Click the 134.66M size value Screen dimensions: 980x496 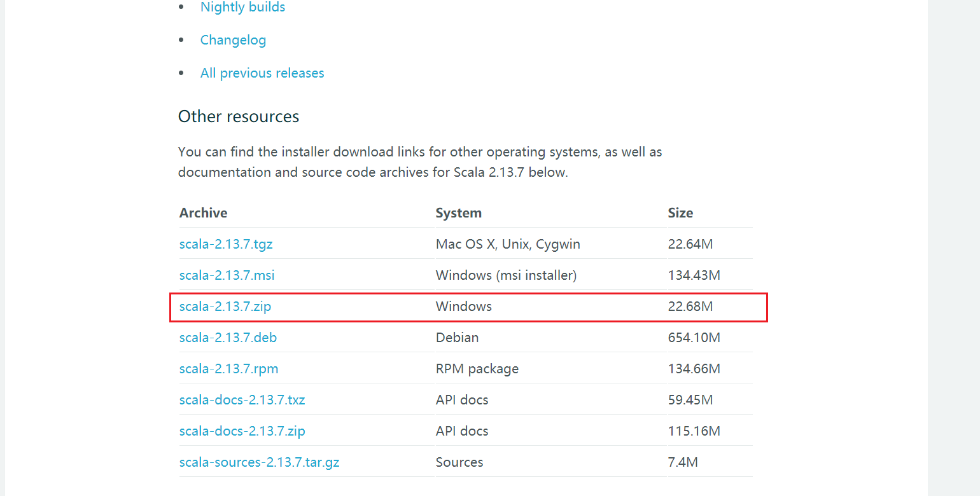point(694,369)
